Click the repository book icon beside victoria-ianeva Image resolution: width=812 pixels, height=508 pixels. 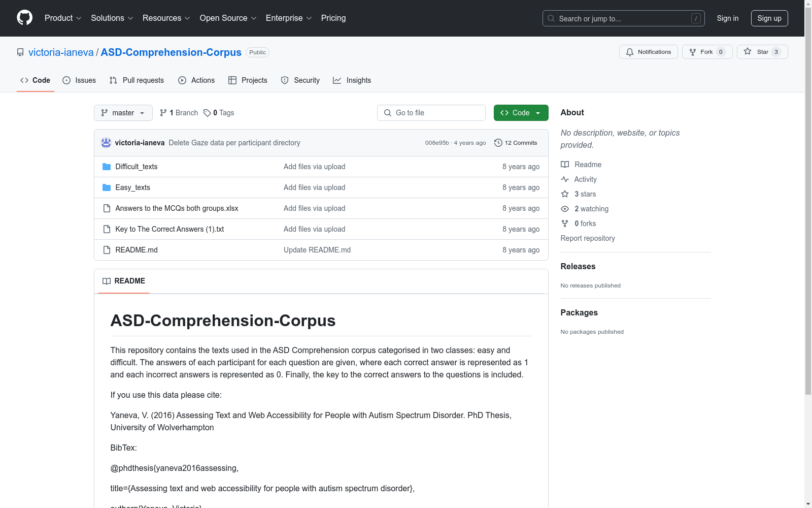(20, 52)
